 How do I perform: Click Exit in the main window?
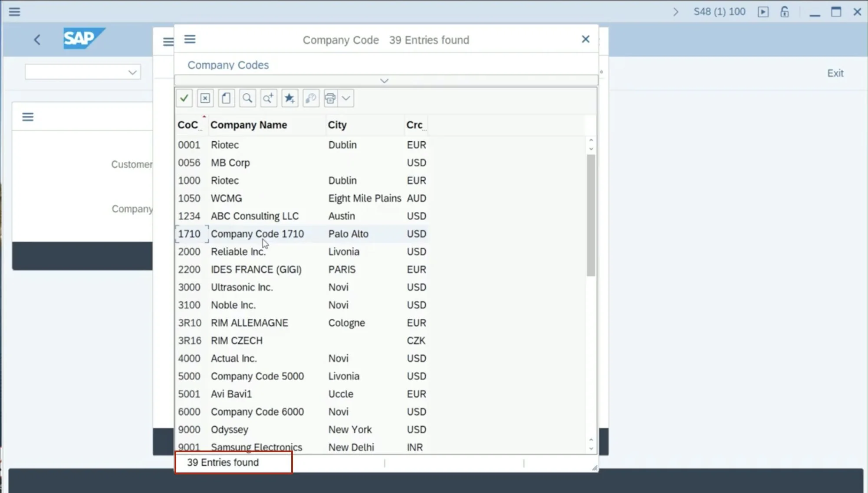[x=835, y=73]
